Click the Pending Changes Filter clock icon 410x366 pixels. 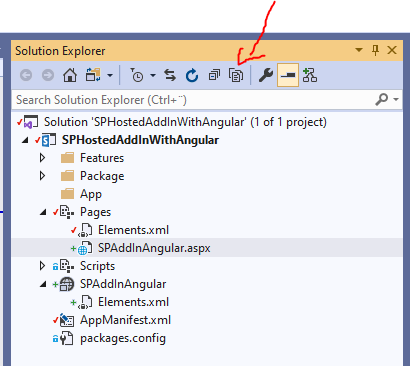(x=137, y=75)
